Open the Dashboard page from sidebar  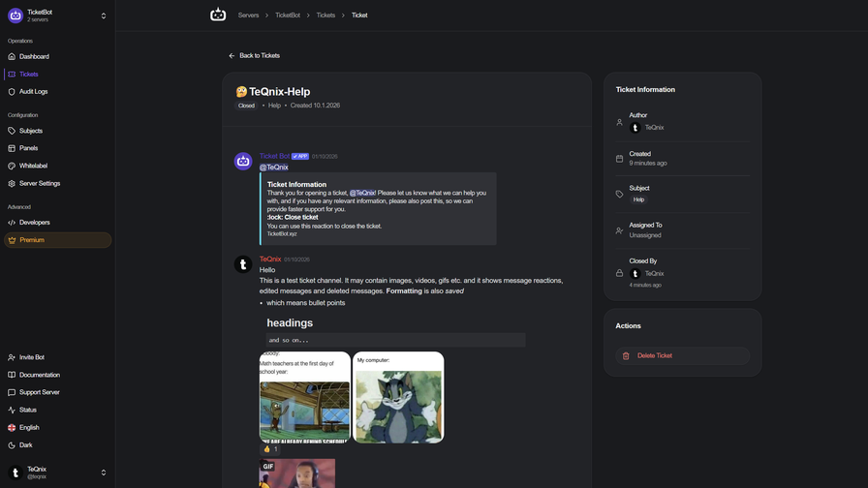pyautogui.click(x=34, y=56)
